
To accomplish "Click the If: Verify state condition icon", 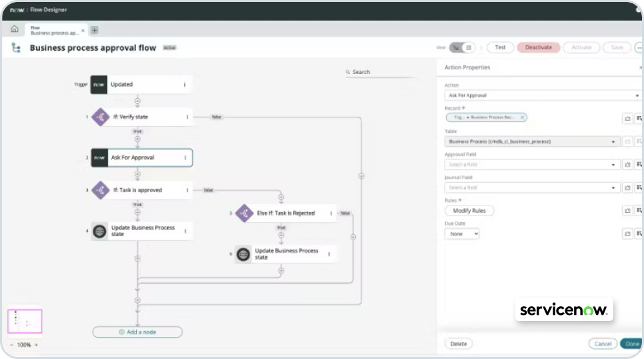I will click(100, 117).
